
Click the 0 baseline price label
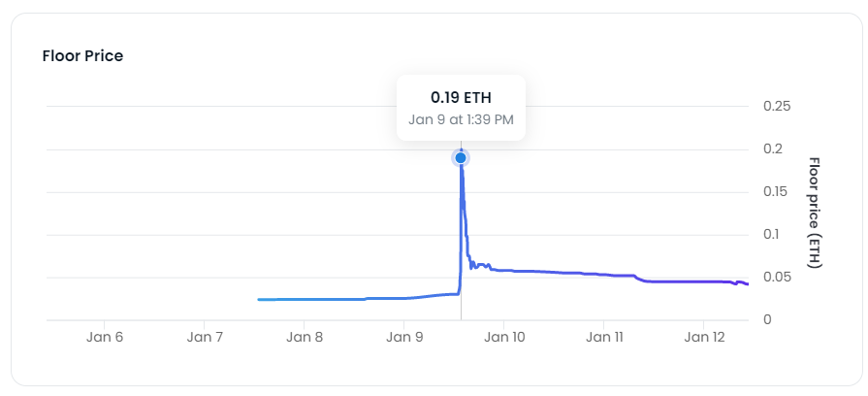click(766, 319)
